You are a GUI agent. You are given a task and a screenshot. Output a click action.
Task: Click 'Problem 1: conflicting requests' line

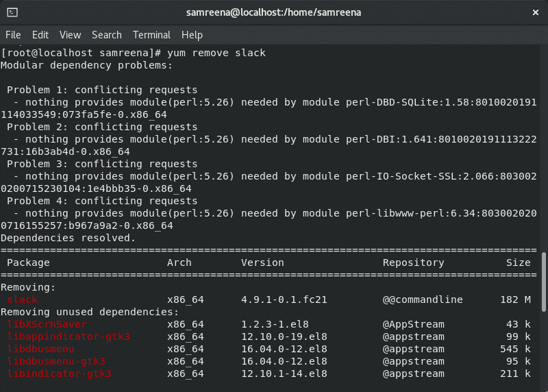coord(102,90)
